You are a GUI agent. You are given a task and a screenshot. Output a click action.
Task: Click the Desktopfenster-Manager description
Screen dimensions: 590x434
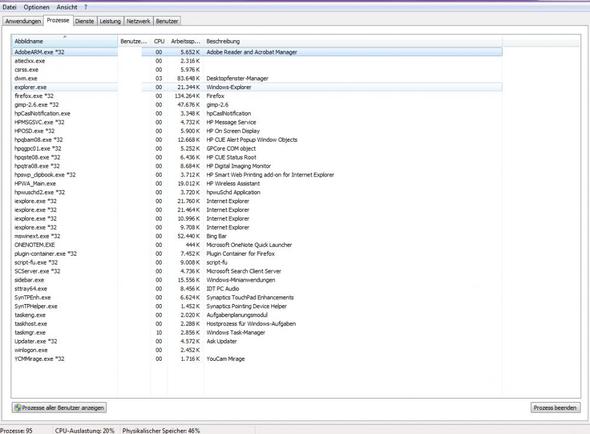point(237,78)
